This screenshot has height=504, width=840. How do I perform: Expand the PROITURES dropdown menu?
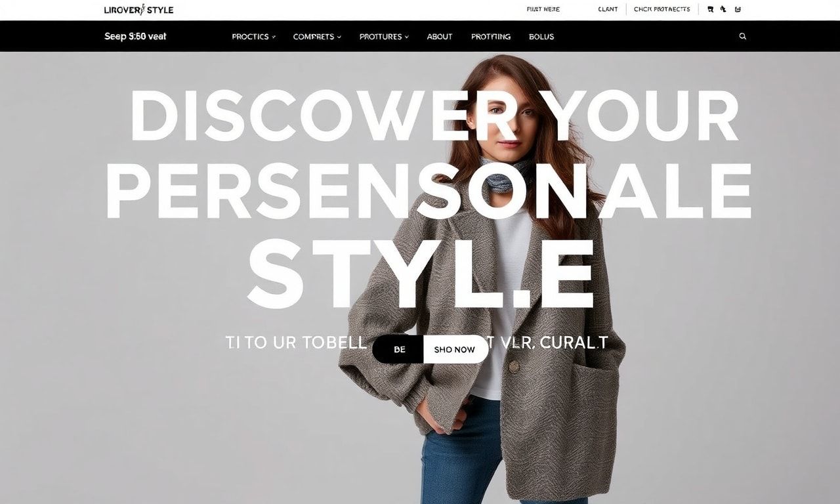click(x=384, y=37)
